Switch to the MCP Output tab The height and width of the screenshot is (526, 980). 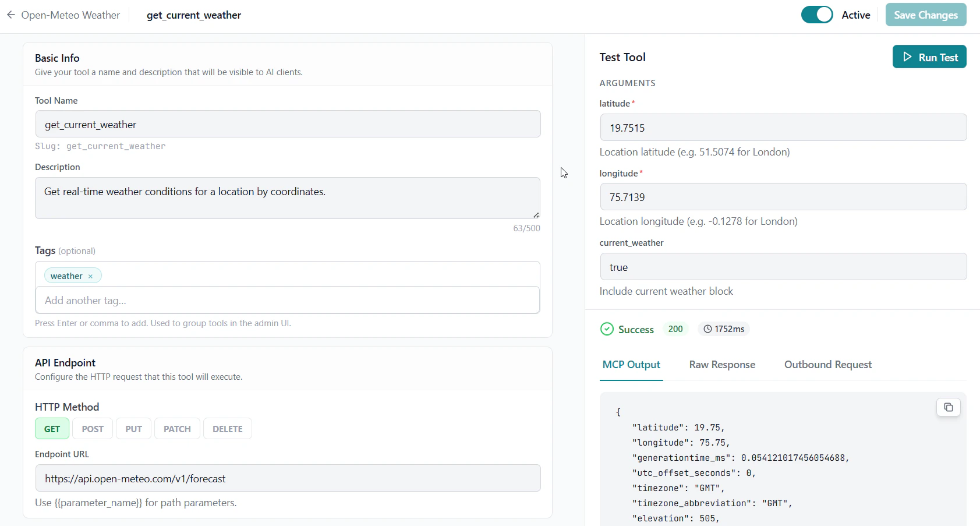tap(631, 365)
